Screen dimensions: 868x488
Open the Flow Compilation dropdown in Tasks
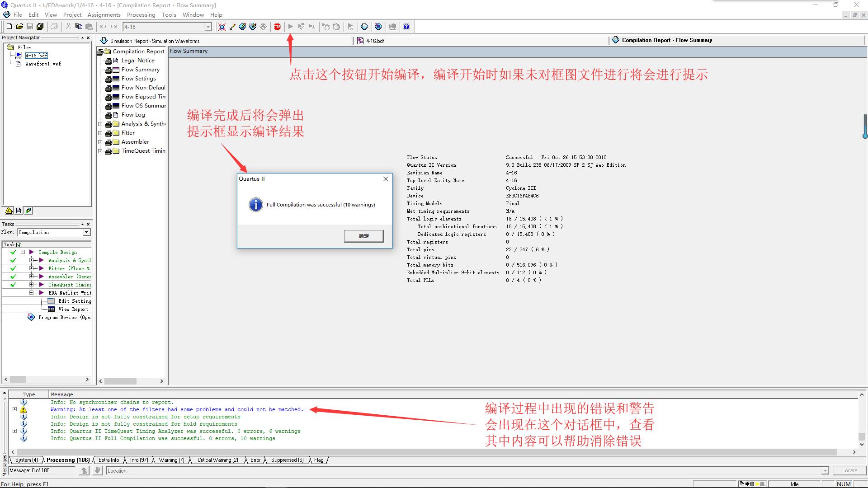coord(86,232)
